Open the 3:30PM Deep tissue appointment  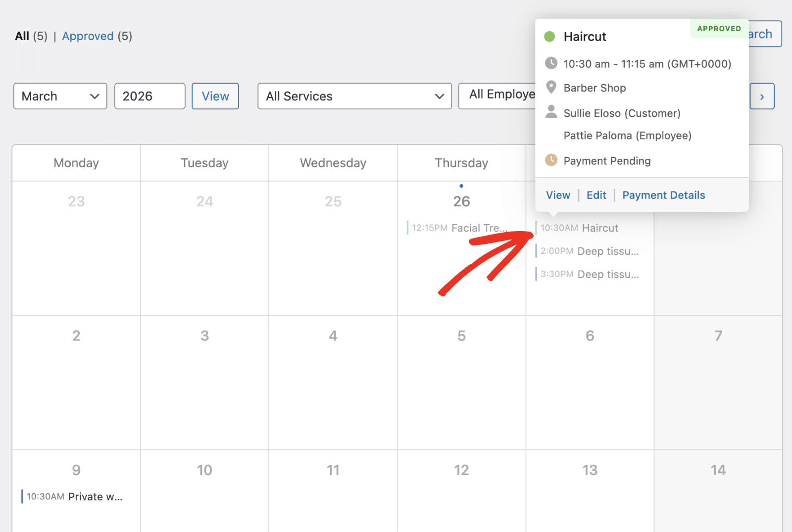click(x=589, y=275)
